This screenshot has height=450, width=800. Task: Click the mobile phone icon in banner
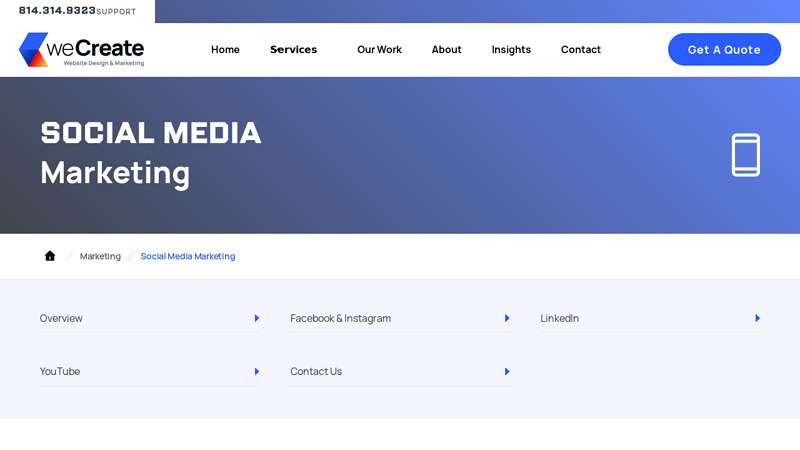(745, 155)
